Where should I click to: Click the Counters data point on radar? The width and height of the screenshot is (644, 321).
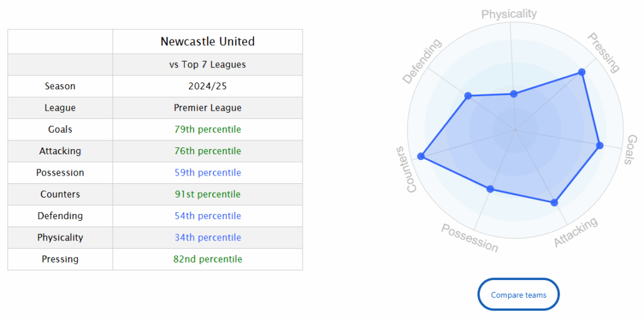[421, 156]
